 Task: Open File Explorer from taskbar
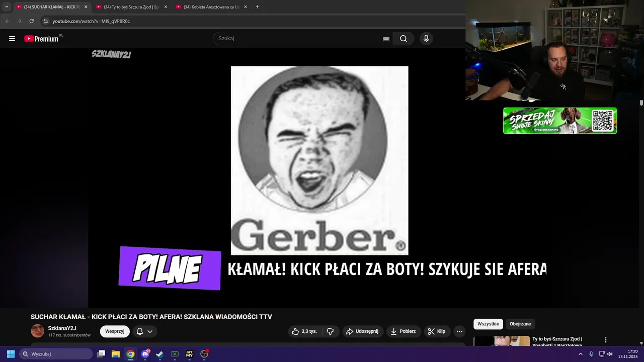coord(115,354)
